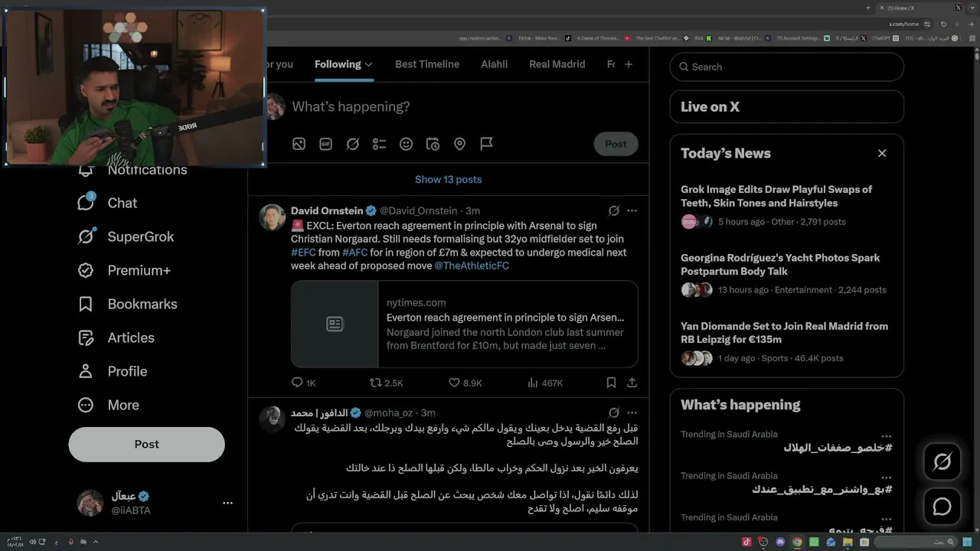Open the Grok Image Edits news story
The image size is (980, 551).
point(786,207)
